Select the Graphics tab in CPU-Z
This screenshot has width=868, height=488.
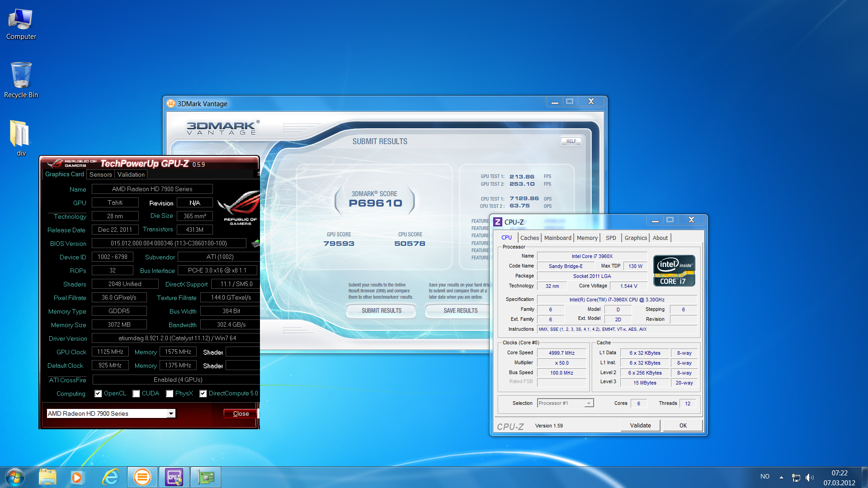point(636,238)
